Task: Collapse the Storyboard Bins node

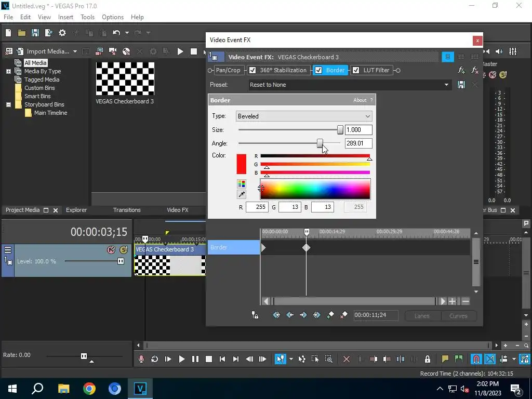Action: click(8, 104)
